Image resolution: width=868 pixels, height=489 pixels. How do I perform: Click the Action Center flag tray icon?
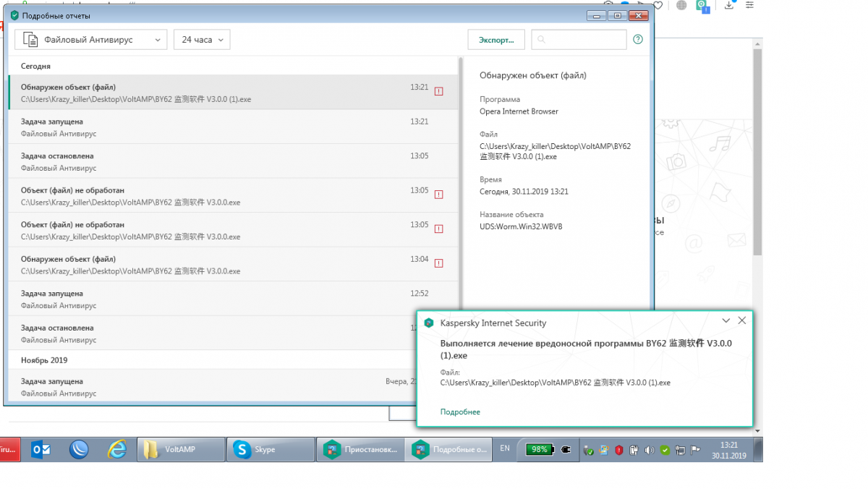pos(695,450)
